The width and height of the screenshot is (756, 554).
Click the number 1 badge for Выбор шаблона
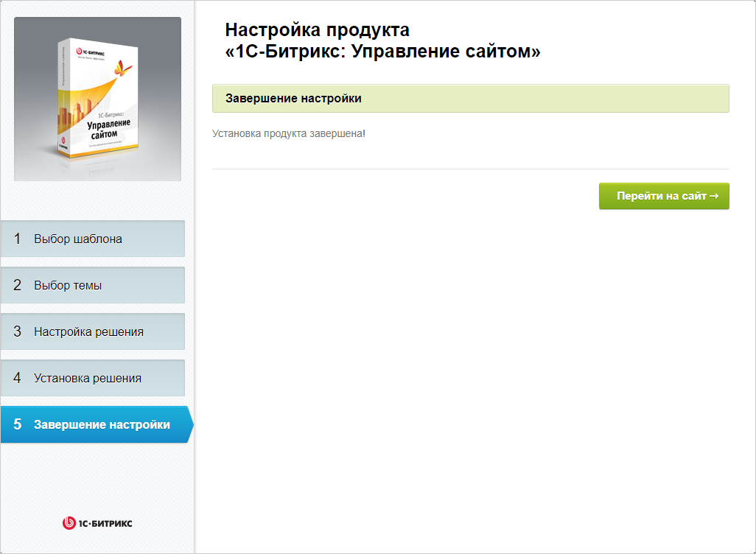[18, 238]
